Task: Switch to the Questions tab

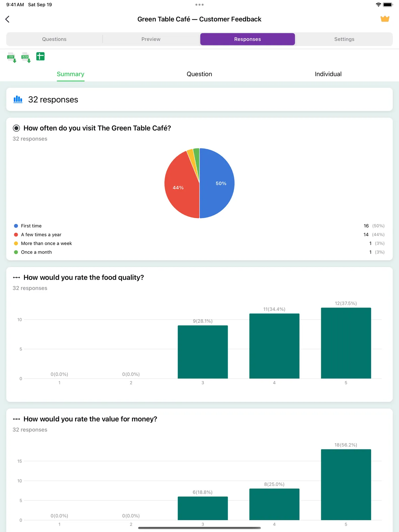Action: [54, 39]
